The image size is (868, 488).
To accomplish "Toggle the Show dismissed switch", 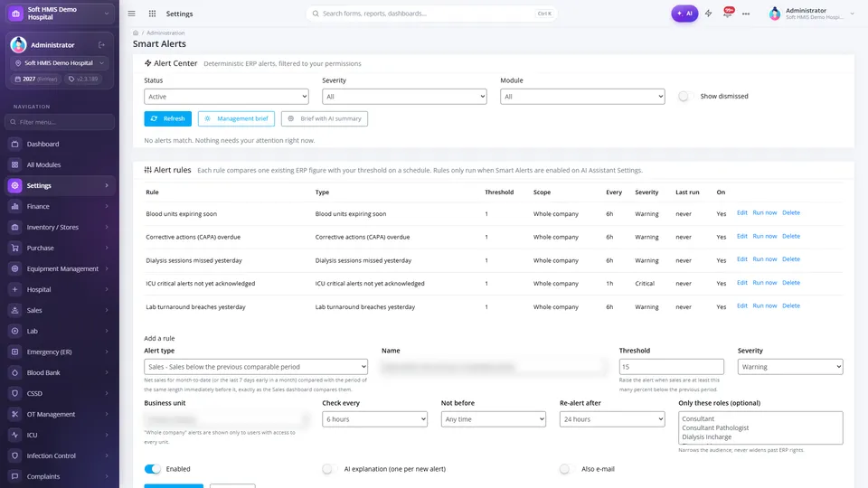I will click(686, 97).
